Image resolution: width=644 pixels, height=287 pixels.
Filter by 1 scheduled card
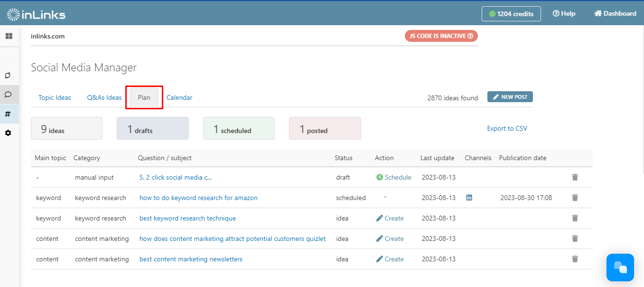239,129
